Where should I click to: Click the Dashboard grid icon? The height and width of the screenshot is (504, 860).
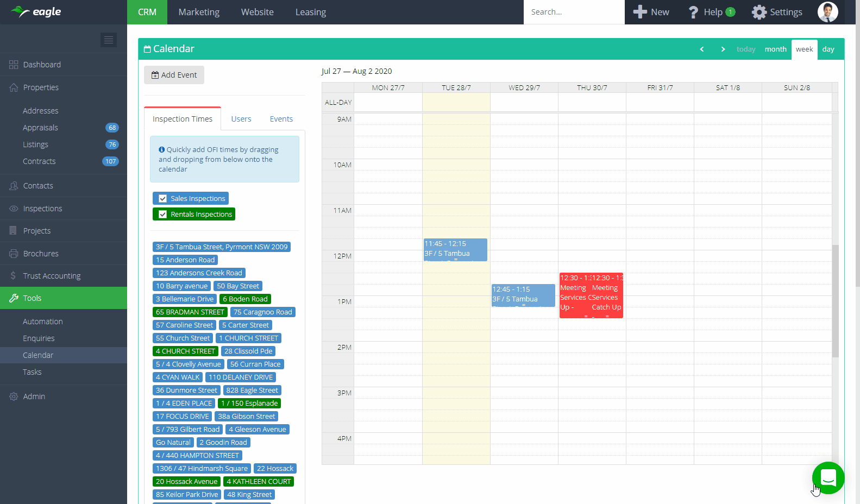[14, 65]
